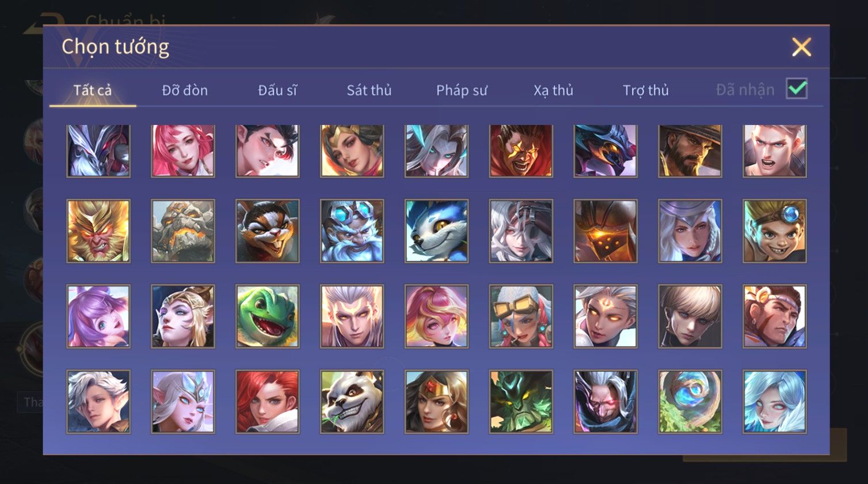The image size is (868, 484).
Task: Select the pink-haired female hero portrait
Action: coord(183,150)
